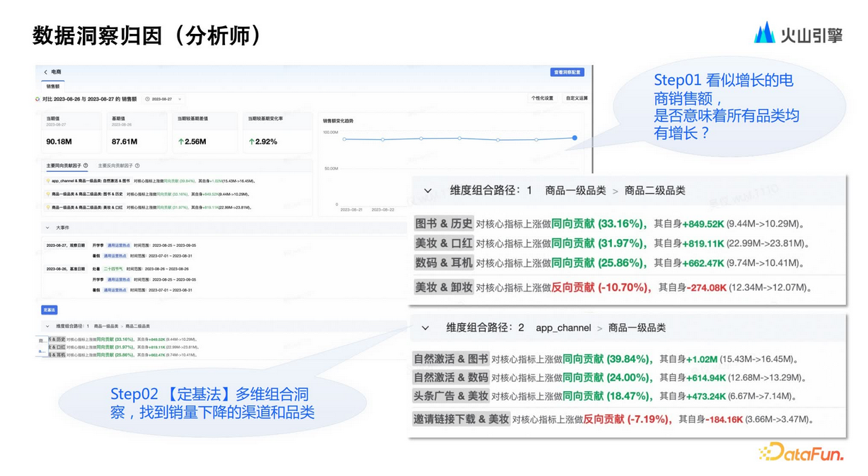Go back using the arrow beside 电商
This screenshot has width=868, height=476.
pyautogui.click(x=46, y=72)
